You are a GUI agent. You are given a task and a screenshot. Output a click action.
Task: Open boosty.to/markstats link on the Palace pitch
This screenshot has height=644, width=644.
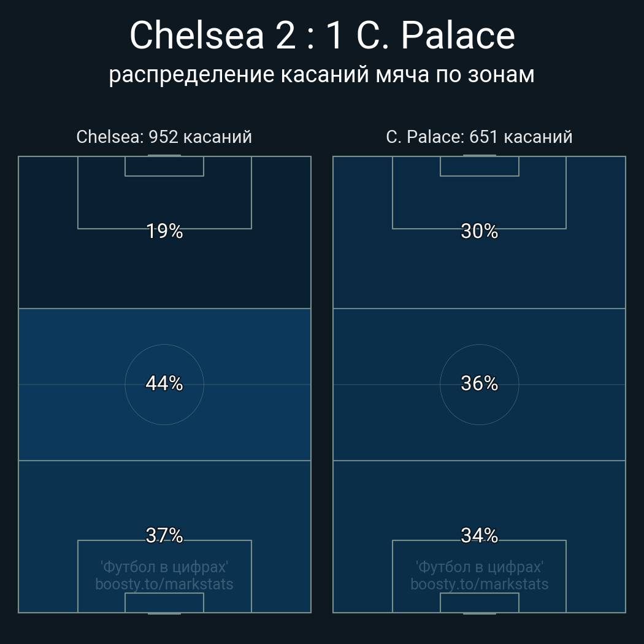479,584
